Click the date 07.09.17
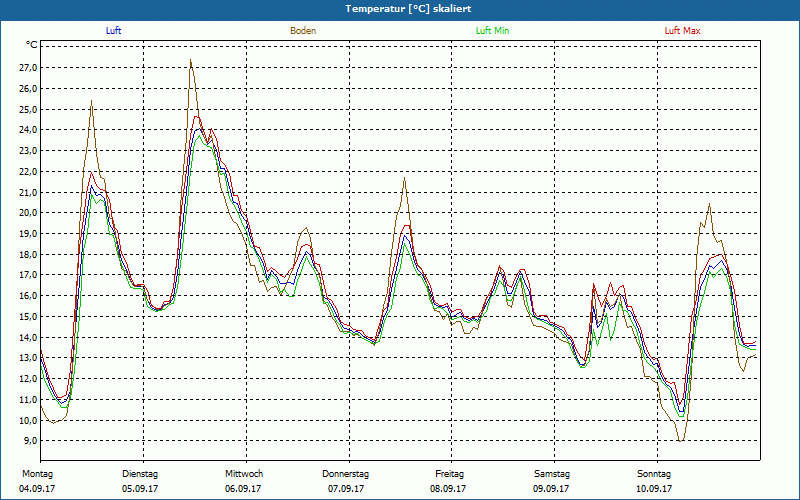 click(x=346, y=489)
